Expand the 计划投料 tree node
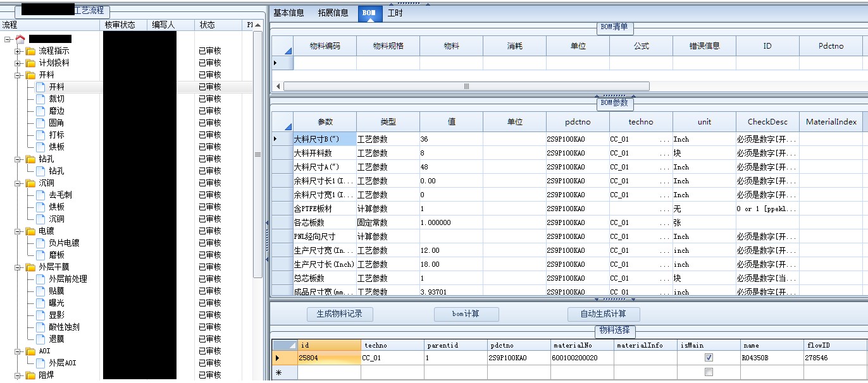The width and height of the screenshot is (868, 383). tap(18, 63)
